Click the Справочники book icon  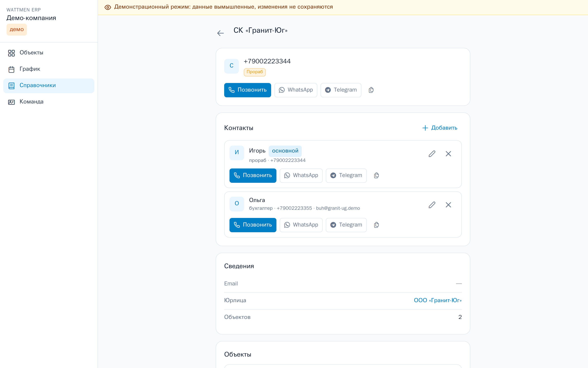pos(11,86)
